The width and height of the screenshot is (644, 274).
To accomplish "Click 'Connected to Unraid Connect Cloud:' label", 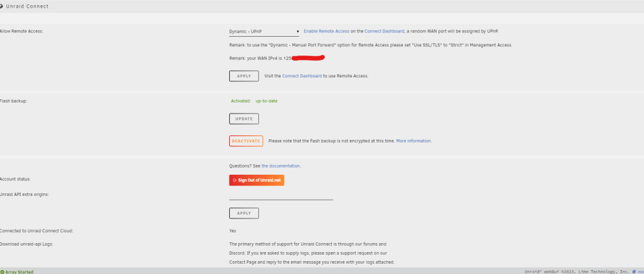I will click(x=37, y=231).
